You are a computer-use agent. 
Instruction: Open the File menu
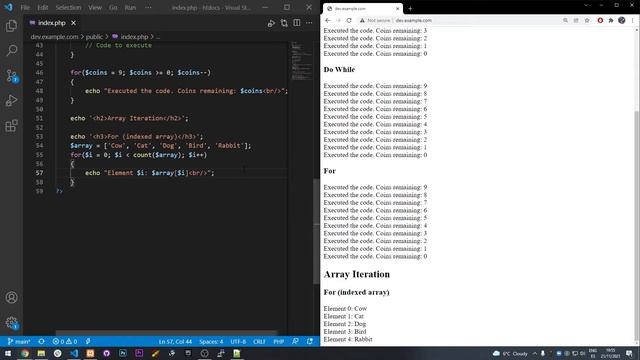25,7
